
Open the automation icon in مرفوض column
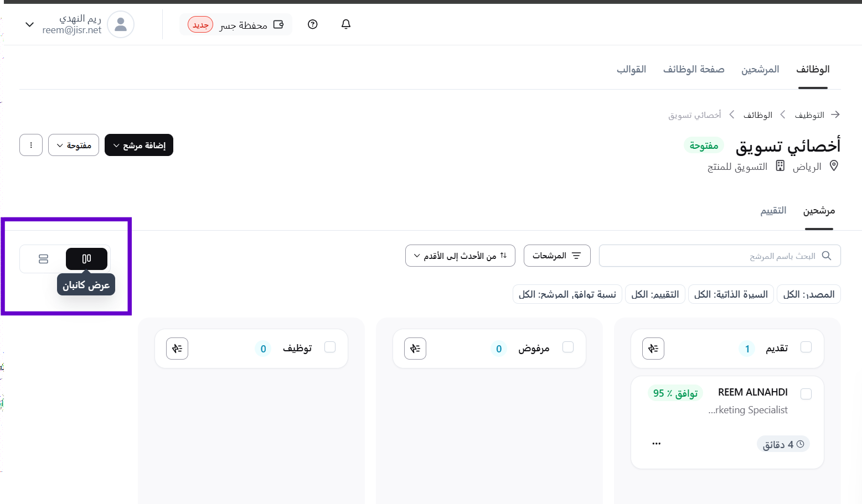tap(415, 349)
